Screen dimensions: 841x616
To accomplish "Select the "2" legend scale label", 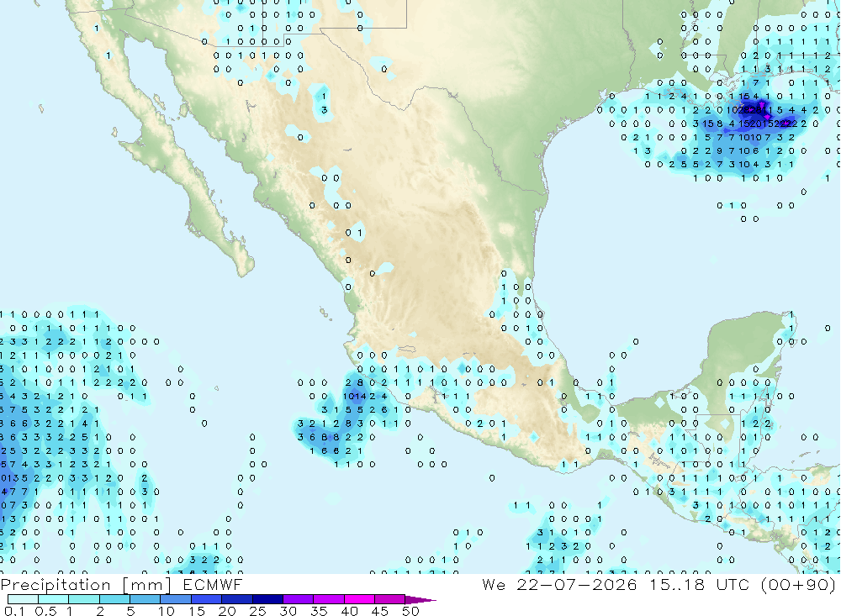I will coord(100,611).
